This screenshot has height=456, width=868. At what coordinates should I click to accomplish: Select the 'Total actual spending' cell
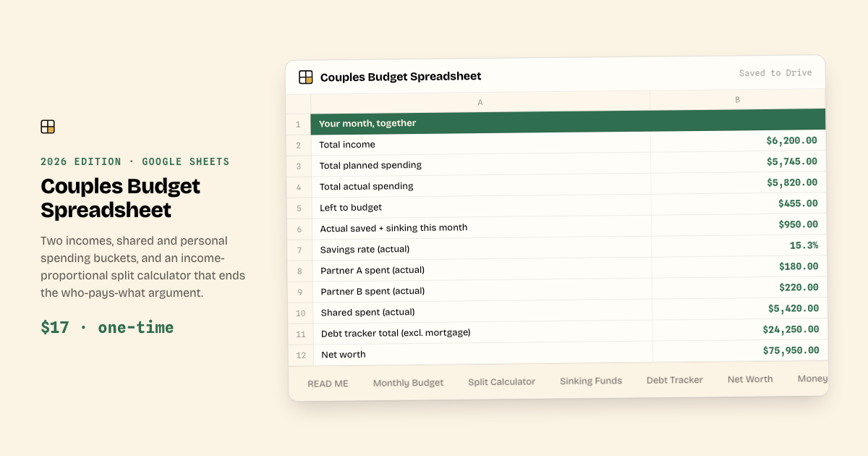pos(482,186)
